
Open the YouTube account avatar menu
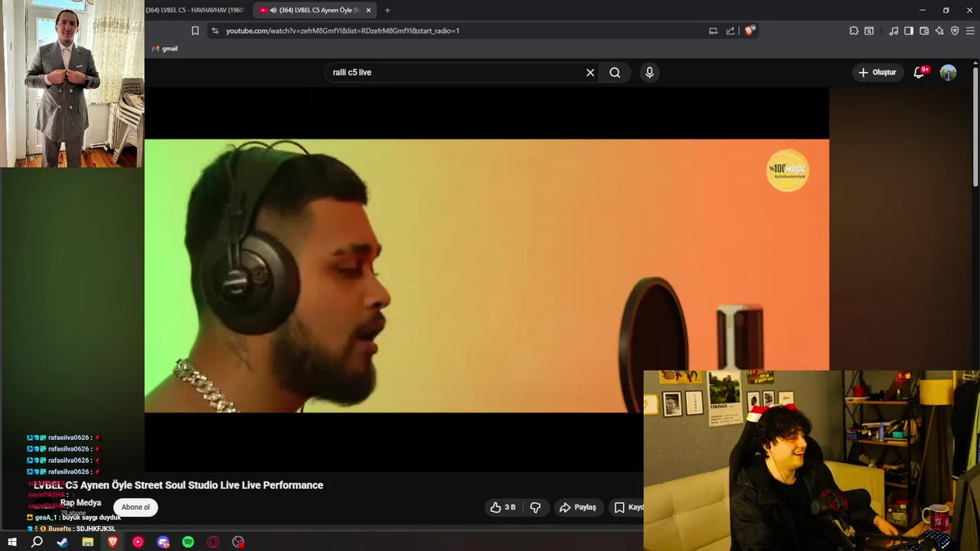click(949, 73)
